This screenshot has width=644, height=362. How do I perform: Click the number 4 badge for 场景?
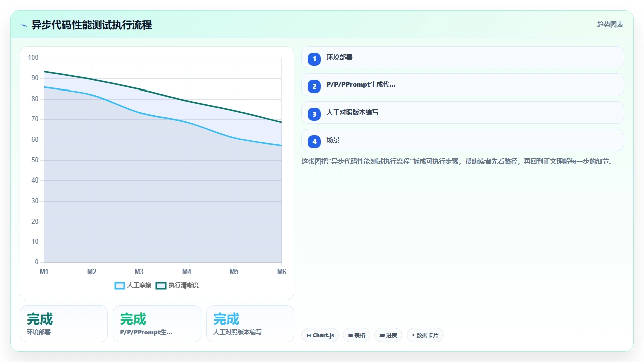click(314, 142)
